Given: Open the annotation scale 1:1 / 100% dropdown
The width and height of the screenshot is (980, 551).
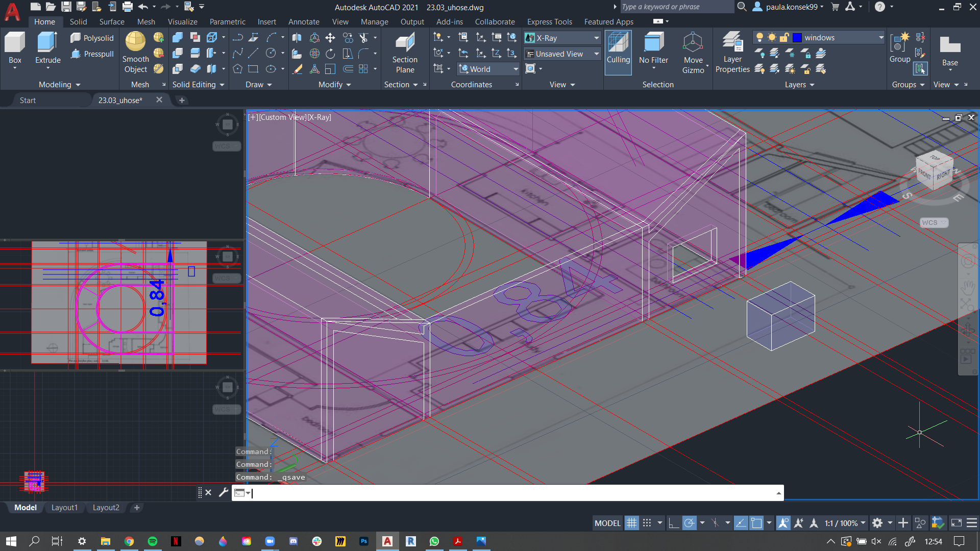Looking at the screenshot, I should [845, 523].
